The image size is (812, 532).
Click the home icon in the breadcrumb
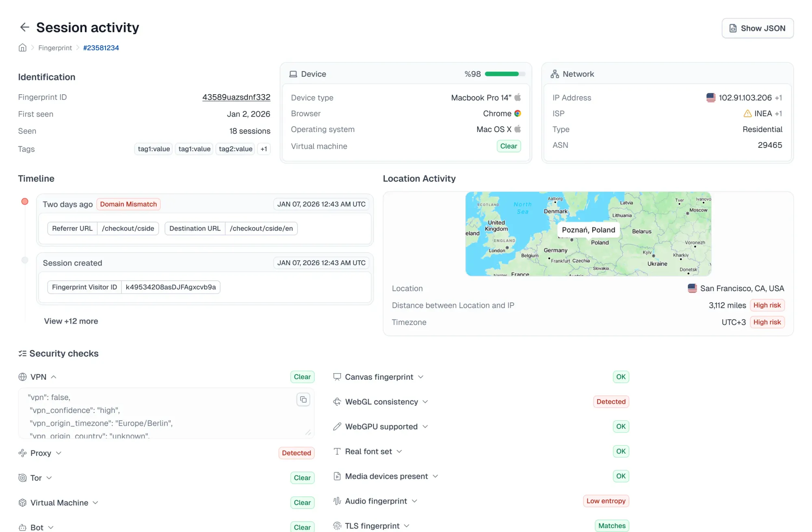22,48
